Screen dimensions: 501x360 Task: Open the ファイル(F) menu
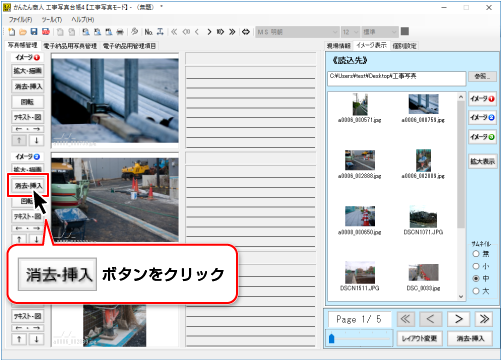pos(20,20)
